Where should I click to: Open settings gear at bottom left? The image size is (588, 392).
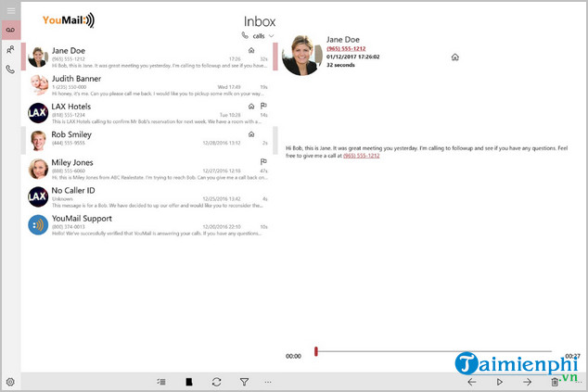click(10, 382)
